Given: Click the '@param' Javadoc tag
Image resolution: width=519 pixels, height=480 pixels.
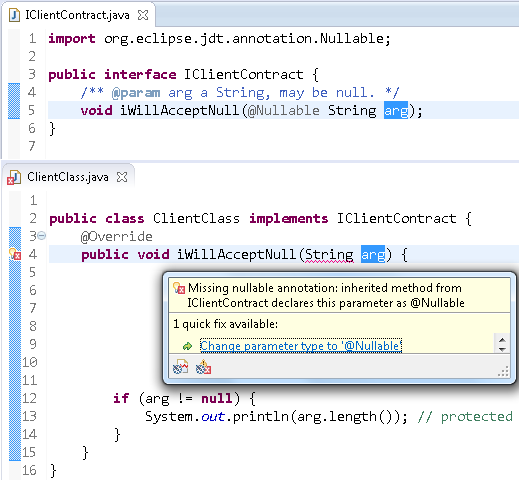Looking at the screenshot, I should coord(136,92).
